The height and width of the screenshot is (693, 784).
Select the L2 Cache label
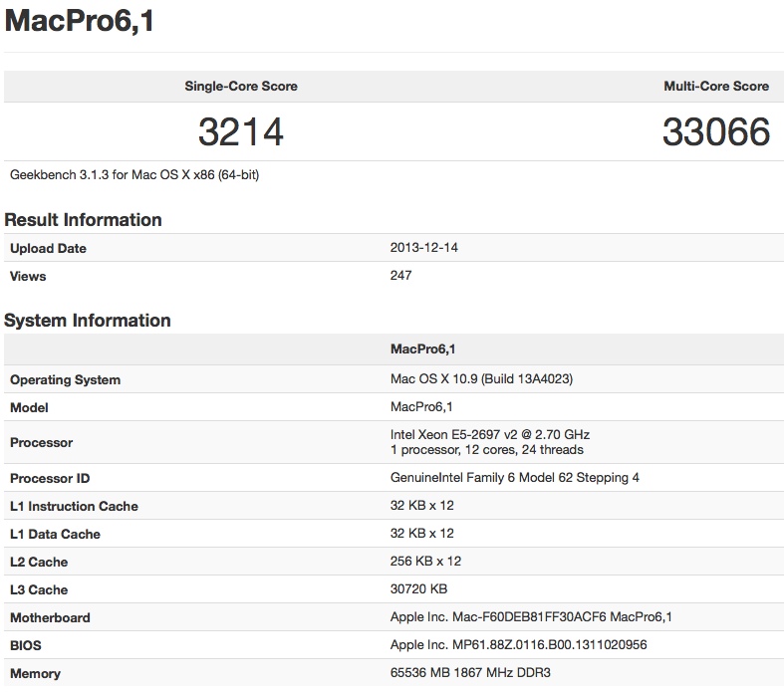[39, 563]
